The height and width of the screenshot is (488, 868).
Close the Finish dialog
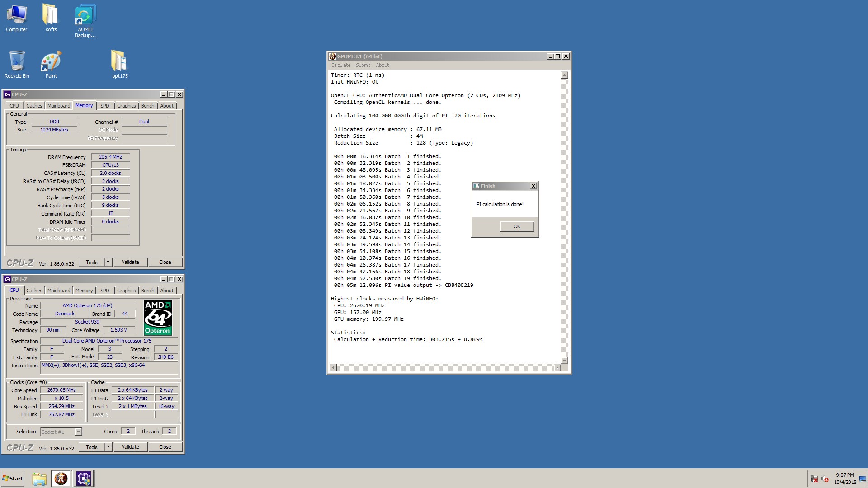(x=533, y=186)
